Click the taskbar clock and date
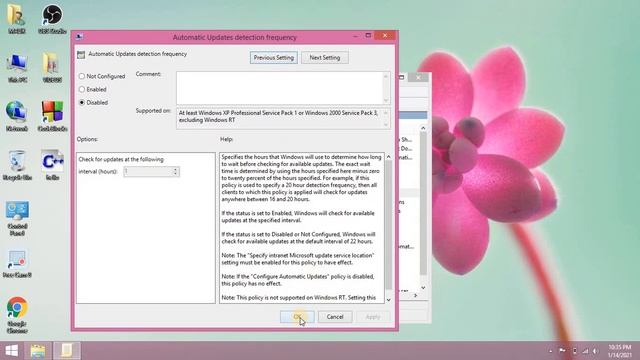The image size is (640, 360). [619, 351]
